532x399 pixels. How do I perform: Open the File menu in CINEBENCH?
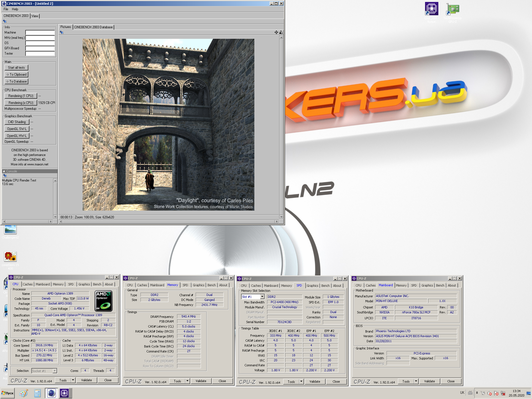click(6, 9)
